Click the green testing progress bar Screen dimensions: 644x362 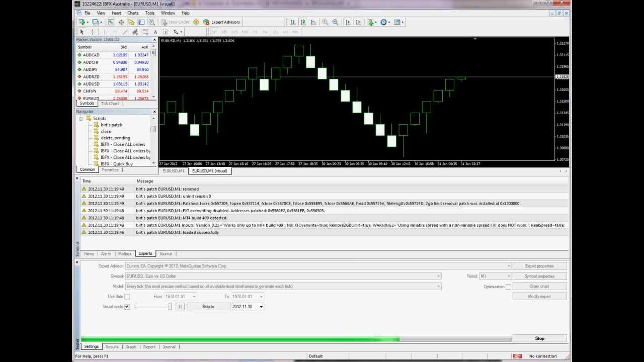296,338
